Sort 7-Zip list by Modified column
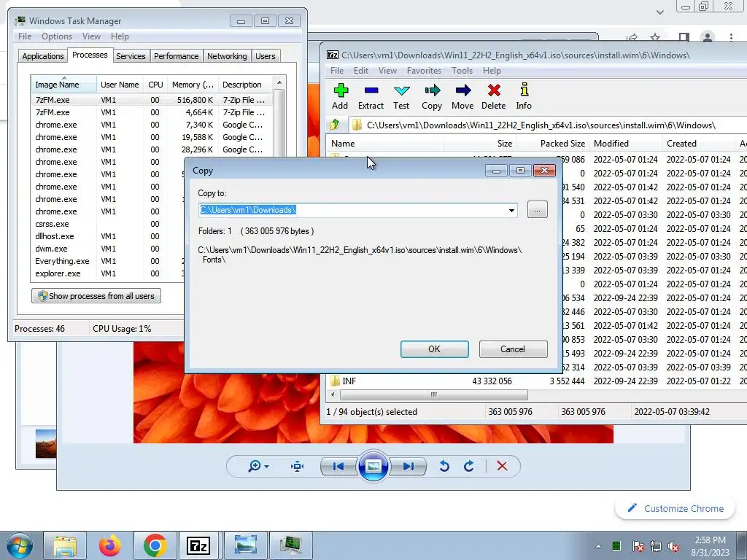This screenshot has height=560, width=747. click(625, 144)
